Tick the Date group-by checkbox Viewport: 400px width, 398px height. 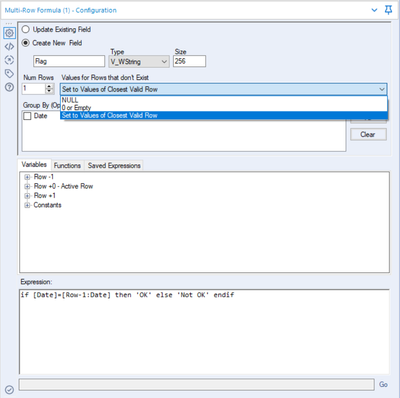(x=27, y=116)
